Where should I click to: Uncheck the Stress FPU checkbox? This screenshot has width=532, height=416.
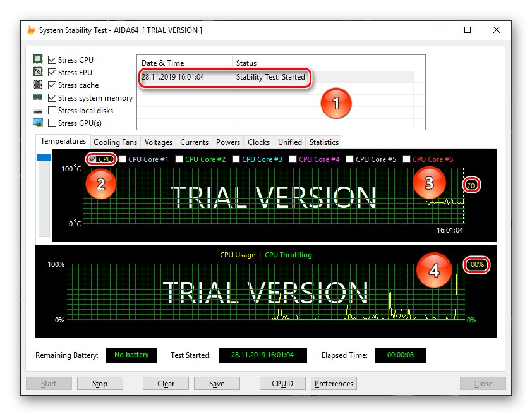52,72
